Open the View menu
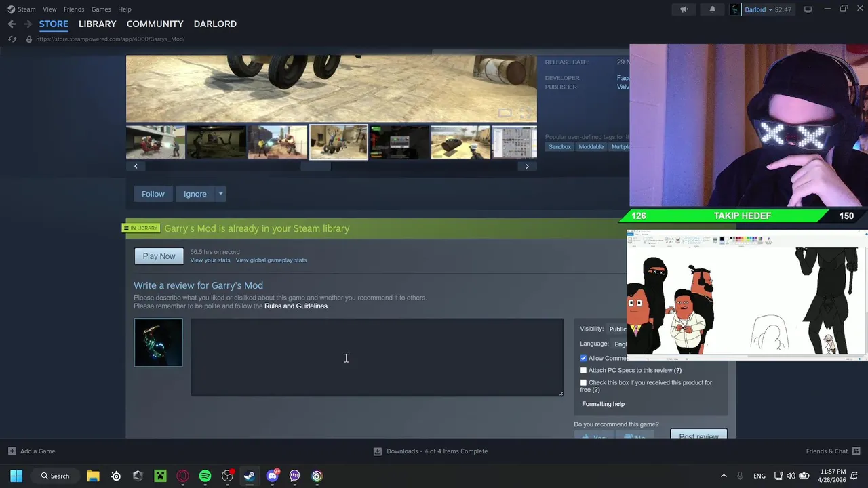The width and height of the screenshot is (868, 488). 50,9
